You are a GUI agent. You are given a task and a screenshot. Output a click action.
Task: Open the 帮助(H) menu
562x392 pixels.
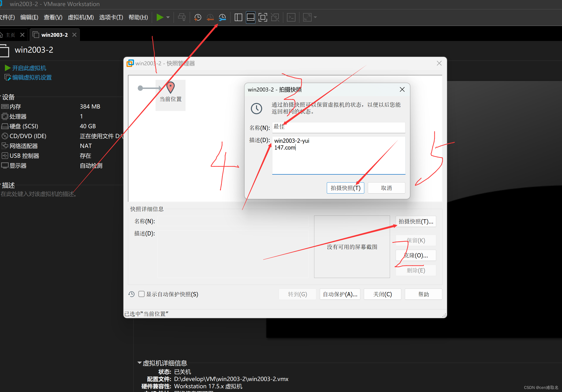[138, 17]
